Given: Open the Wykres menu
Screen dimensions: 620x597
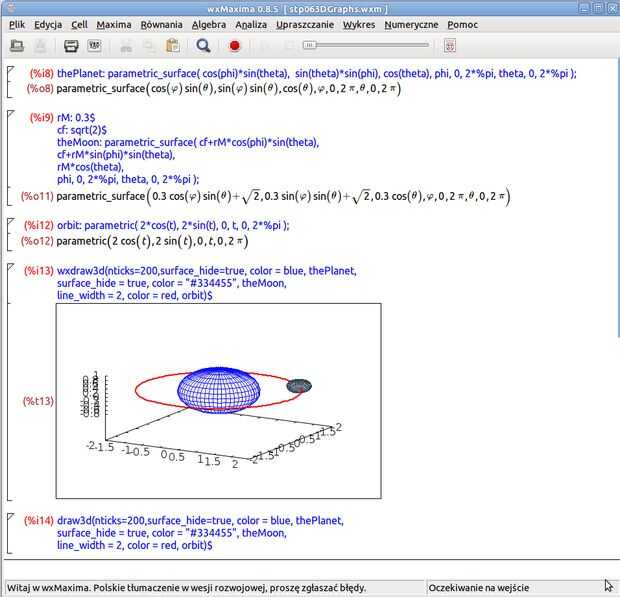Looking at the screenshot, I should (359, 25).
